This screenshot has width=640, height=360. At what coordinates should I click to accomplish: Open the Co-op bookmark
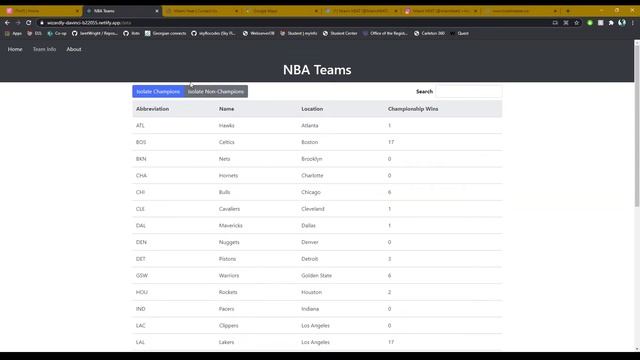(57, 33)
